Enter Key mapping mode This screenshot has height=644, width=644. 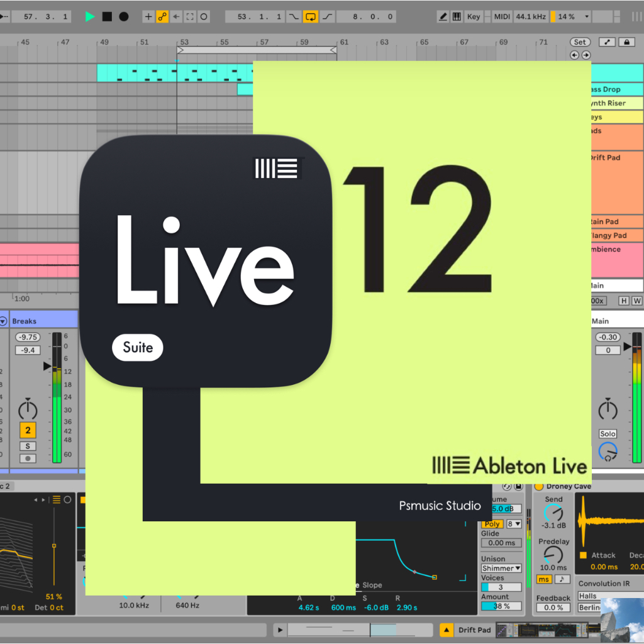point(474,16)
